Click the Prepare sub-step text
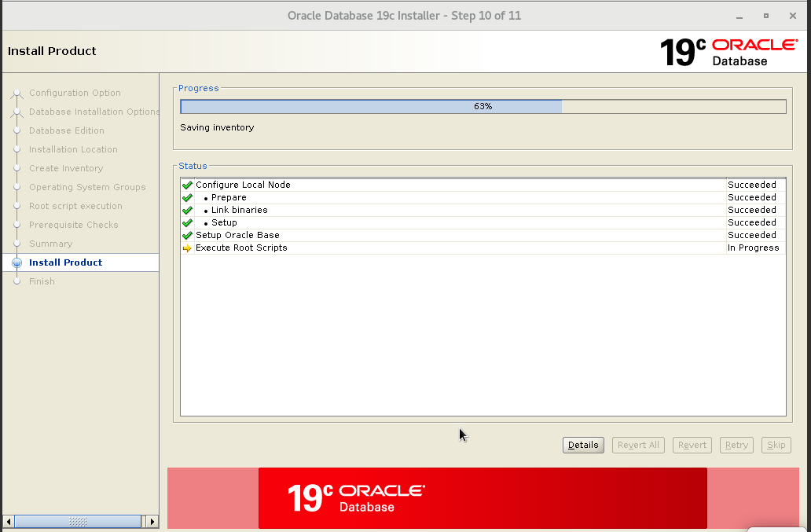Screen dimensions: 811x532 [x=229, y=197]
